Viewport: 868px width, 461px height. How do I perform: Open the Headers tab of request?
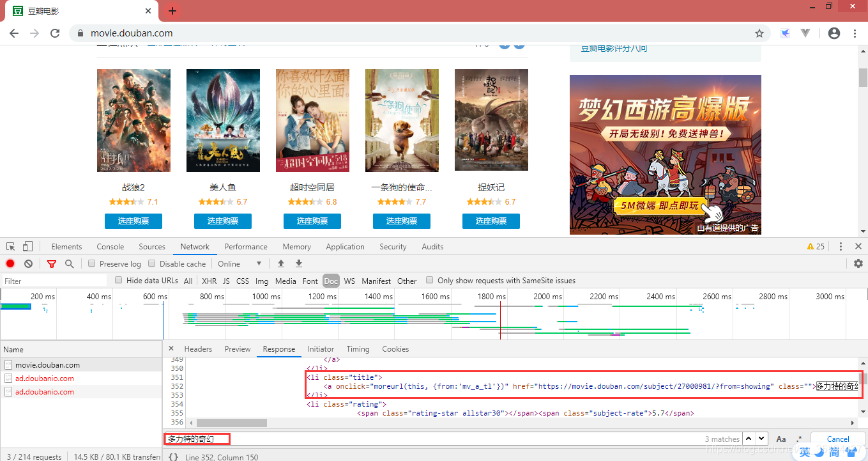[198, 349]
